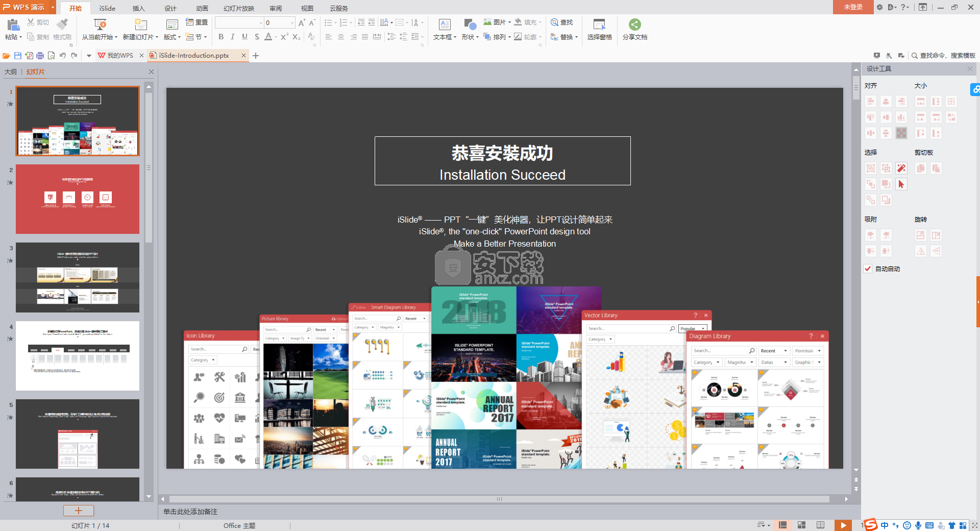The image size is (980, 531).
Task: Toggle text shadow formatting (S)
Action: (257, 37)
